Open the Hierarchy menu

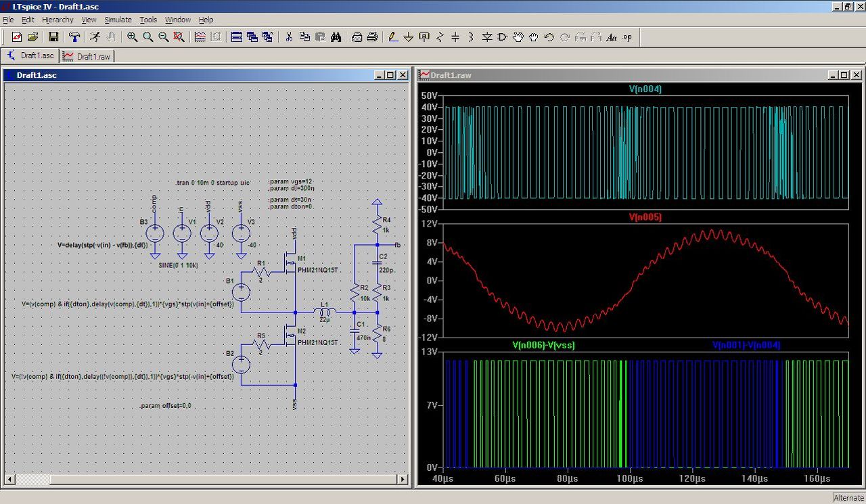coord(58,20)
